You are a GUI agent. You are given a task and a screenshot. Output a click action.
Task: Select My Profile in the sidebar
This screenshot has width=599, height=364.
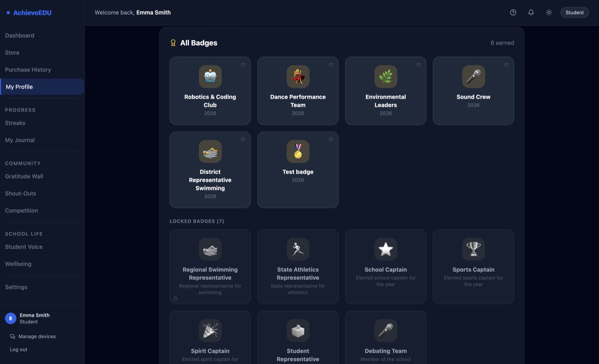pyautogui.click(x=42, y=87)
